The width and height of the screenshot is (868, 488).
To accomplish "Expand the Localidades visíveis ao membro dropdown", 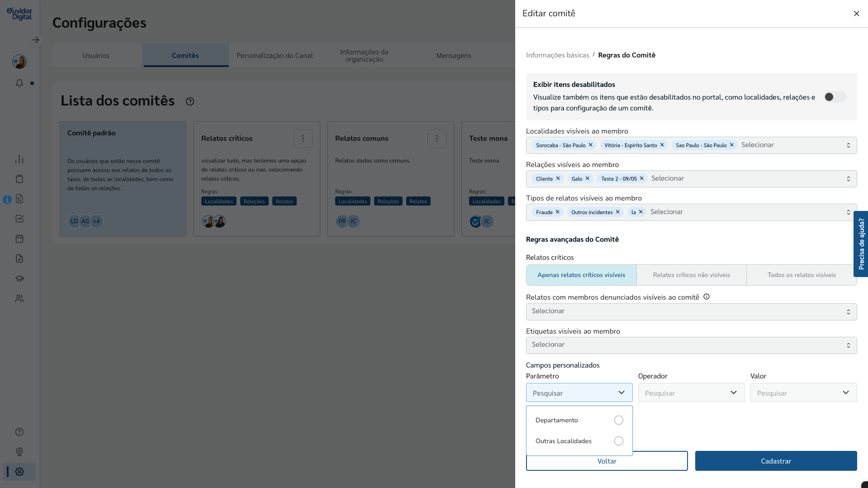I will (x=849, y=145).
